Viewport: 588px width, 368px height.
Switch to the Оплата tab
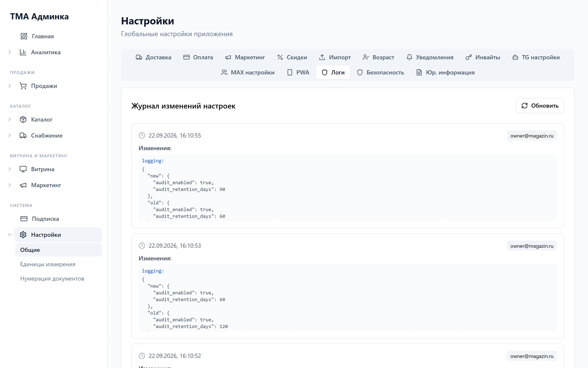[x=198, y=57]
